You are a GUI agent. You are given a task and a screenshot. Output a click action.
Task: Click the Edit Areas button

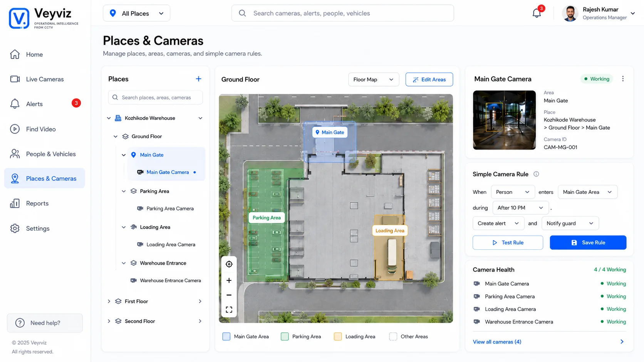pyautogui.click(x=429, y=80)
